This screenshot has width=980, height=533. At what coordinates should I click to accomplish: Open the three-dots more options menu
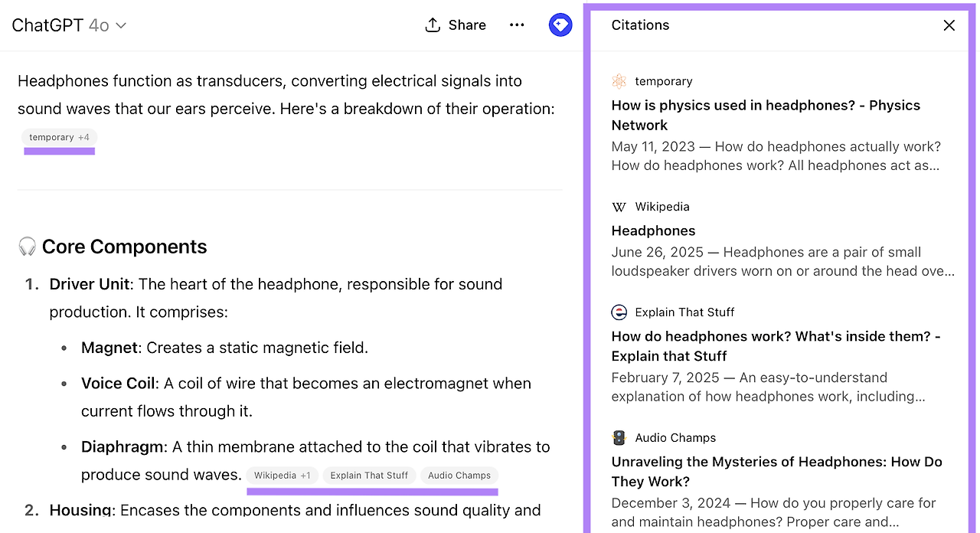tap(517, 25)
